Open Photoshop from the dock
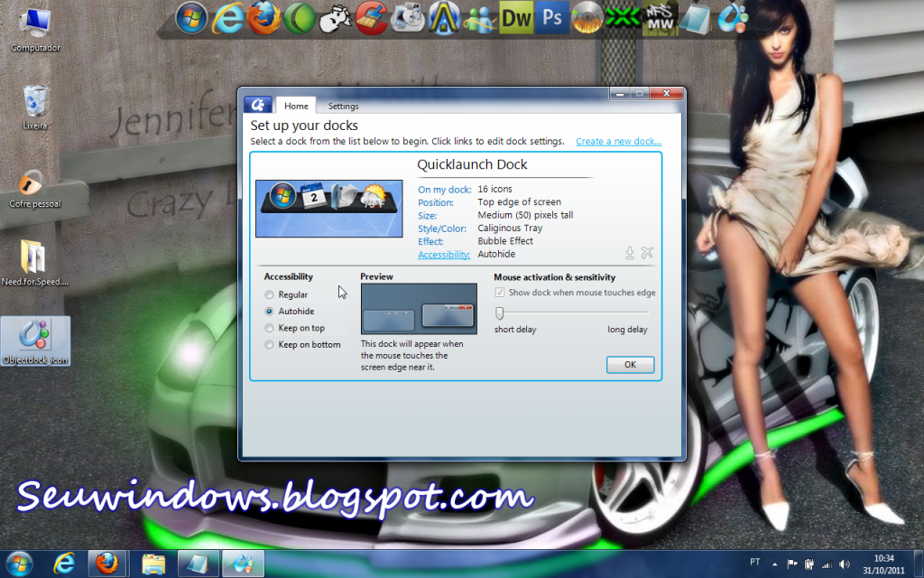The image size is (924, 578). pyautogui.click(x=552, y=17)
